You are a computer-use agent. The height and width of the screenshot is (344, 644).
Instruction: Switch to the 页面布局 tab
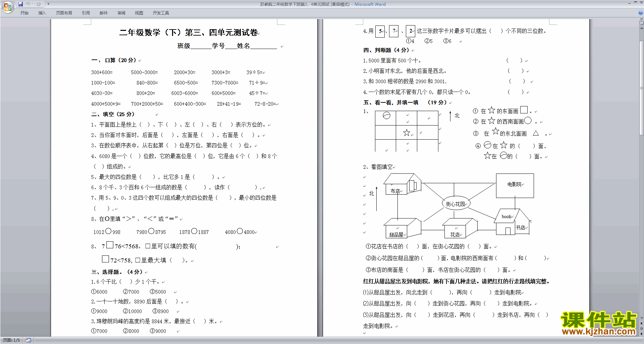click(64, 13)
